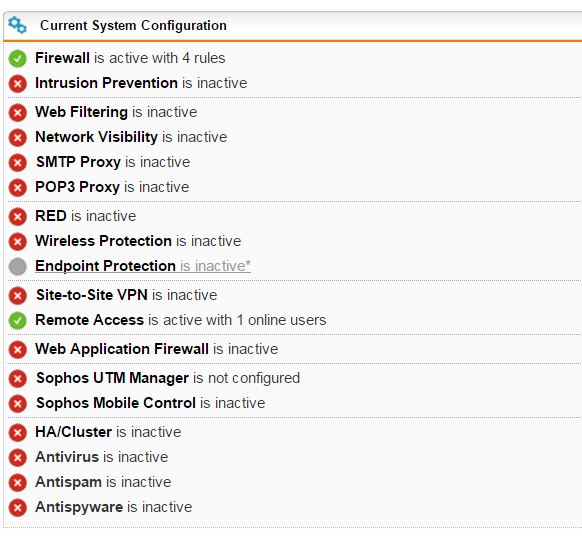Open the Web Application Firewall entry

[157, 349]
